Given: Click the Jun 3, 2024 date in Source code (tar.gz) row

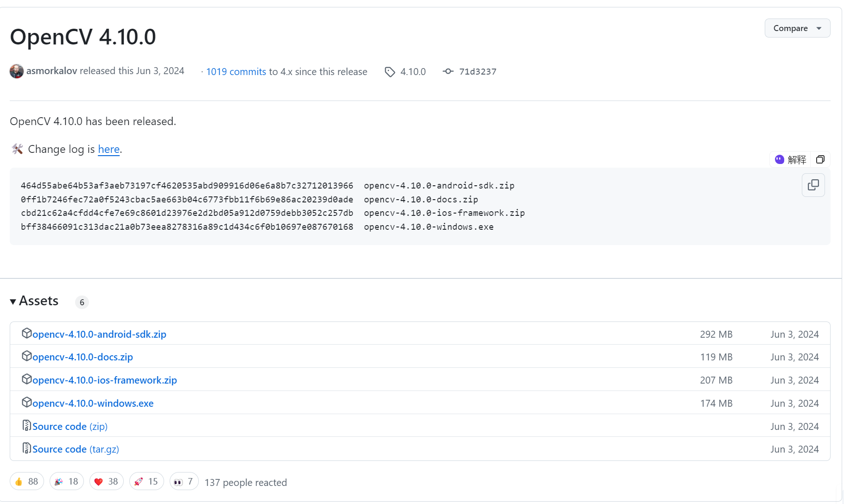Looking at the screenshot, I should click(794, 449).
